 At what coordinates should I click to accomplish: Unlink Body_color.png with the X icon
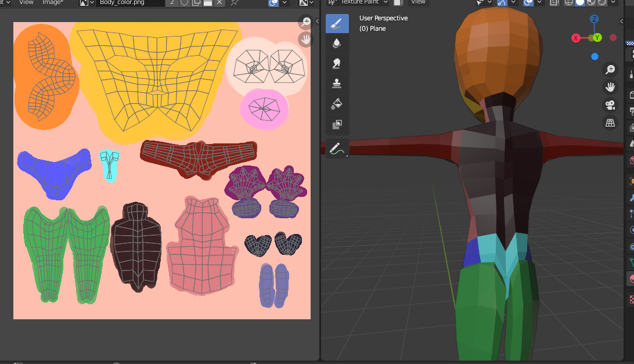[x=219, y=2]
